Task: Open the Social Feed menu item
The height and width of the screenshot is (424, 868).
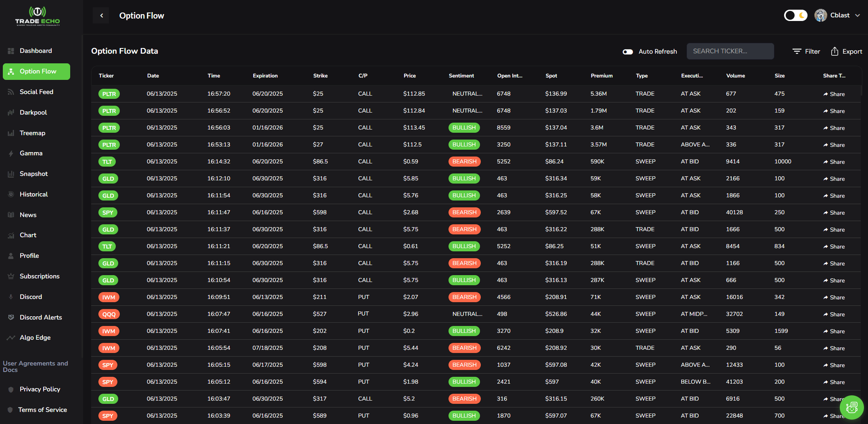Action: click(36, 92)
